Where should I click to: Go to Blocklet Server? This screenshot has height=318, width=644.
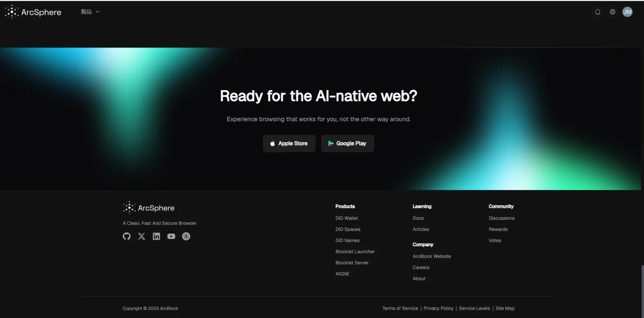(x=352, y=263)
